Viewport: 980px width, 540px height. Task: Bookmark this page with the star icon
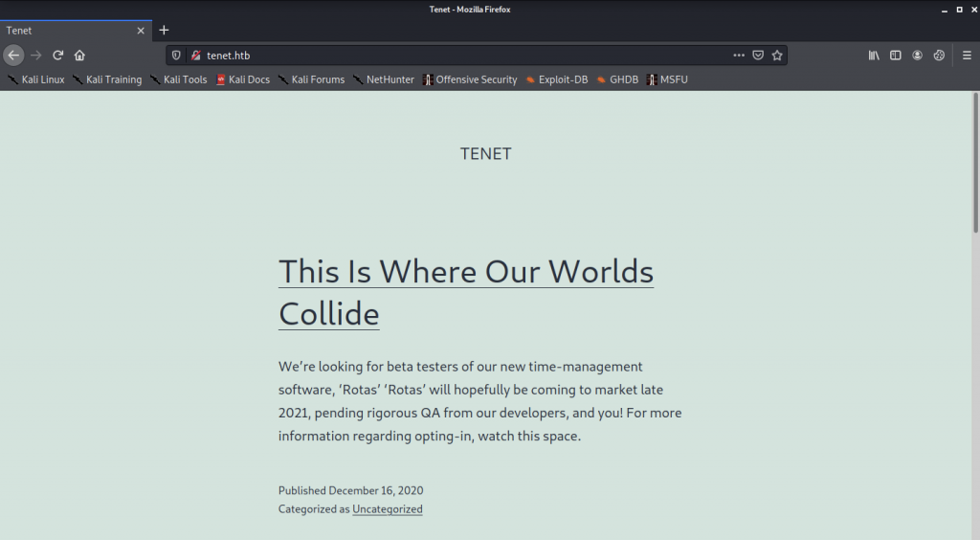tap(777, 55)
